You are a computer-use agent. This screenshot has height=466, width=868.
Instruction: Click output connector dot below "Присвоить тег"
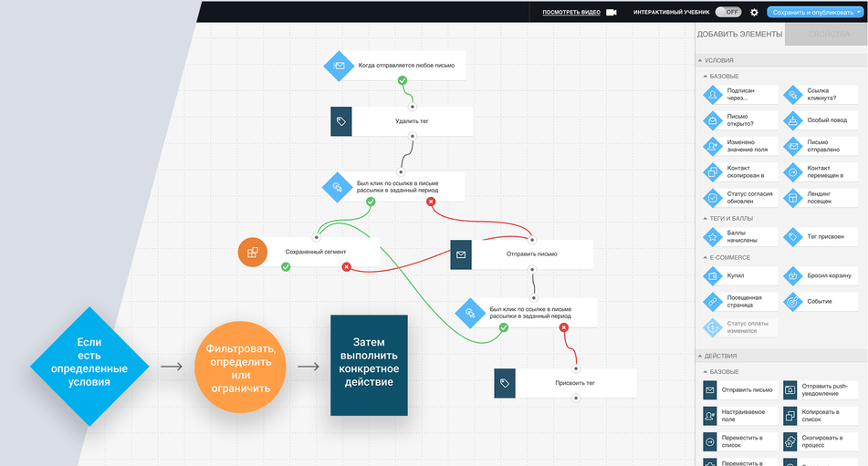click(x=576, y=398)
